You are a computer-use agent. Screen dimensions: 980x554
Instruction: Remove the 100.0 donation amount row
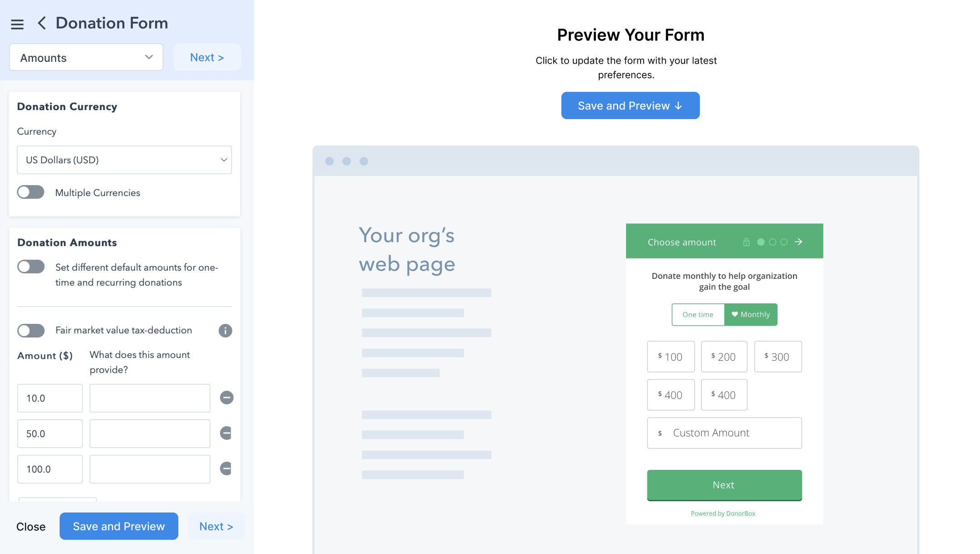pos(226,469)
